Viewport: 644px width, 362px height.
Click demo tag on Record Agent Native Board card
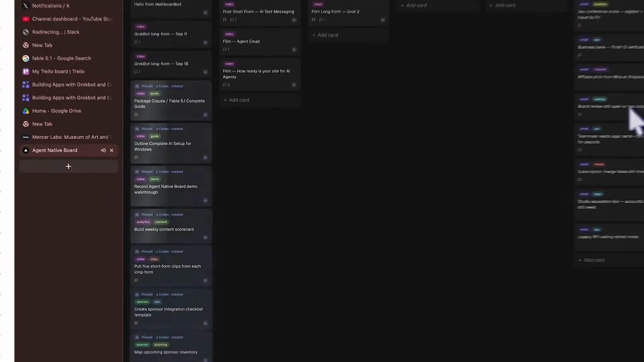coord(155,179)
